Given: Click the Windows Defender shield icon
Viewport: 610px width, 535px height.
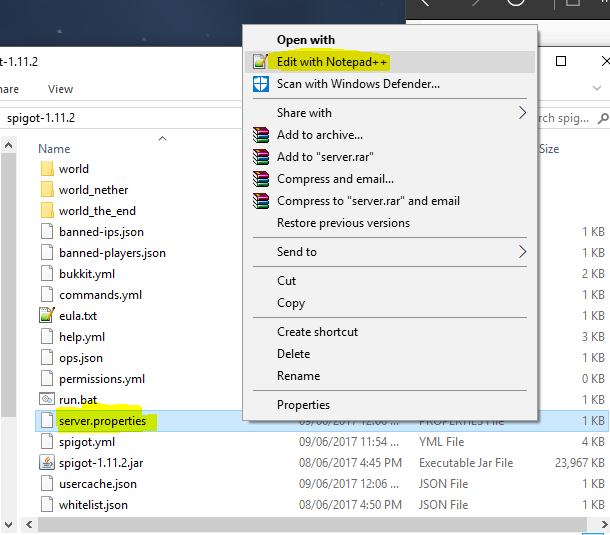Looking at the screenshot, I should point(261,84).
